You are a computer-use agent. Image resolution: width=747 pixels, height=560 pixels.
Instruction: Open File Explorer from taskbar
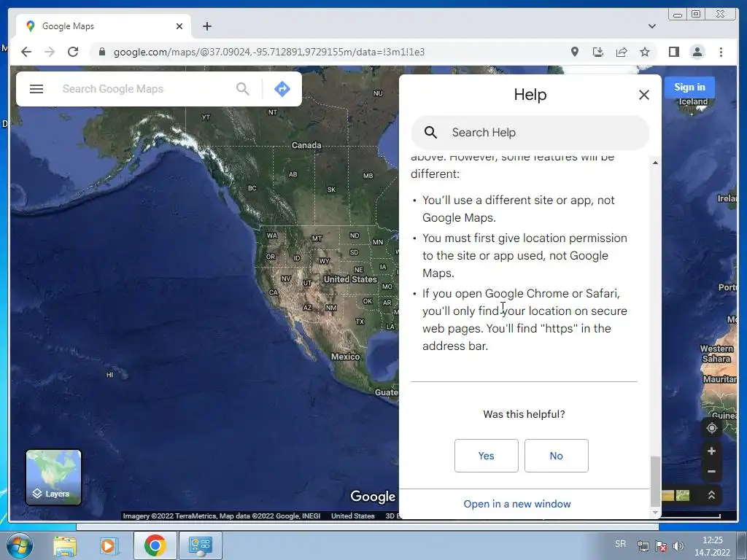[64, 545]
